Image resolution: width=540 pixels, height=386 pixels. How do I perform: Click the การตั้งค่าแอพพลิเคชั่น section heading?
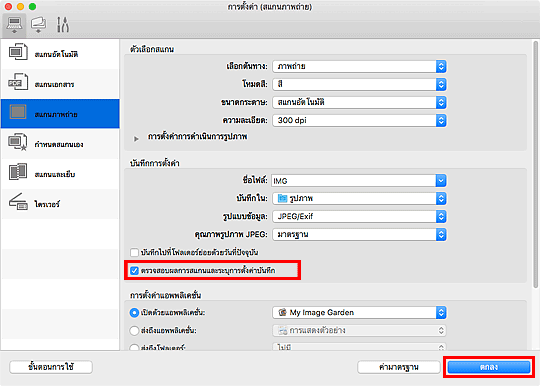tap(166, 295)
